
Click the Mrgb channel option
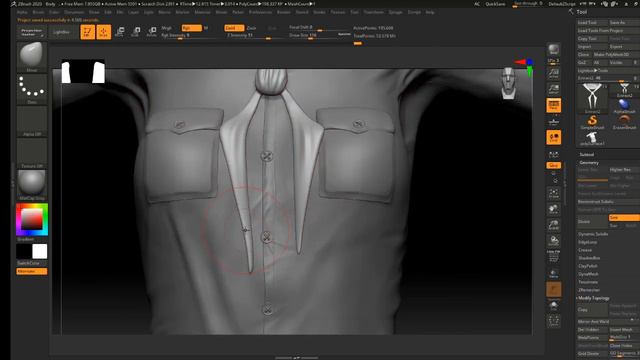point(167,28)
